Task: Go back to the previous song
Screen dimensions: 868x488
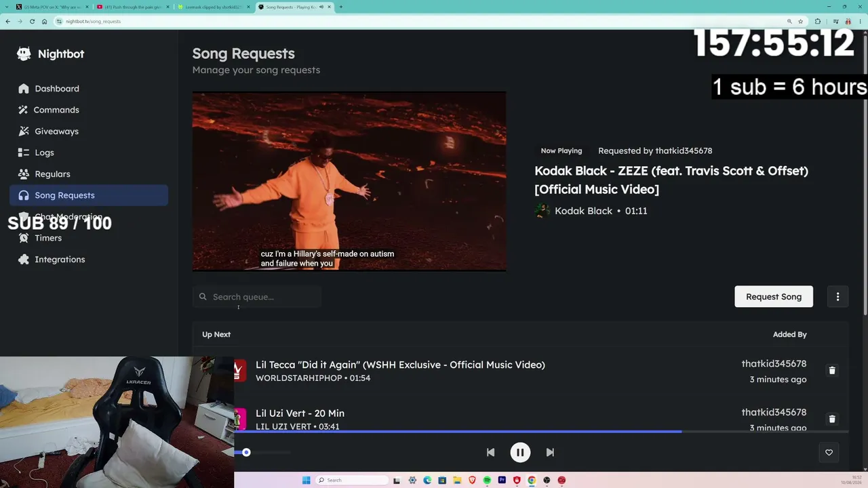Action: pyautogui.click(x=490, y=452)
